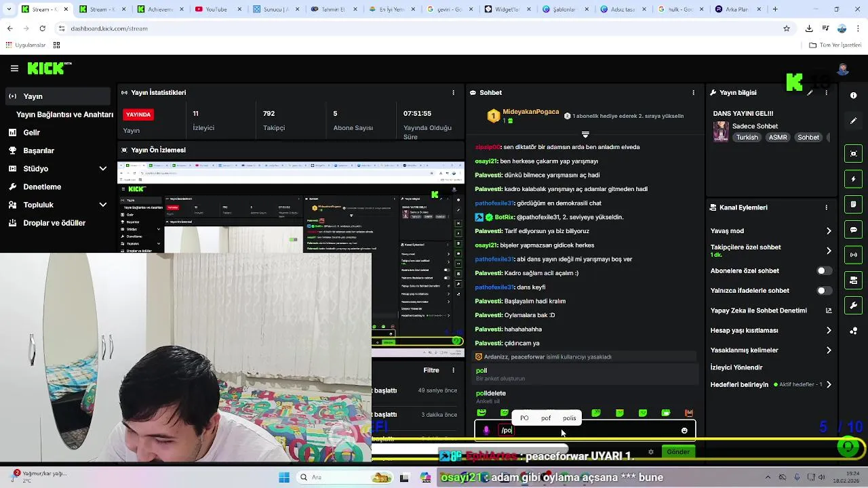This screenshot has height=488, width=868.
Task: Select the poll command suggestion
Action: coord(586,374)
